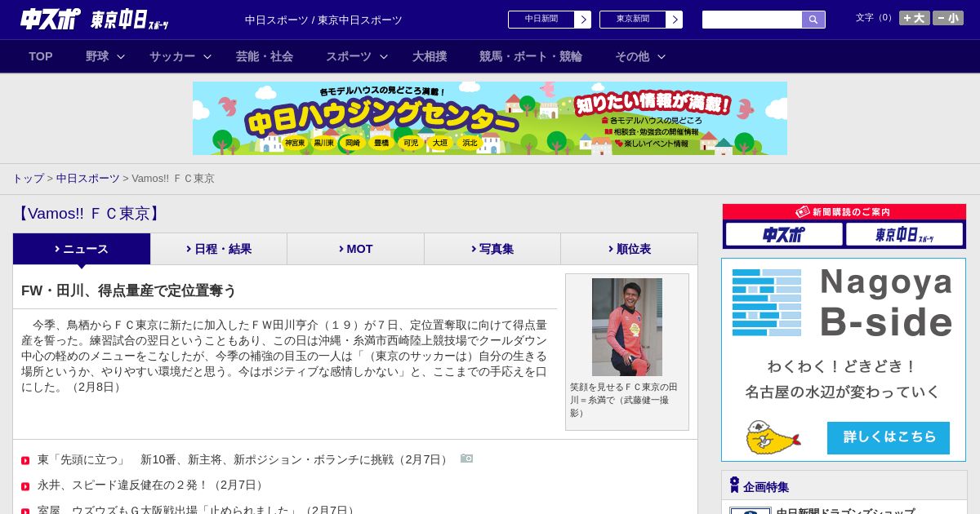This screenshot has height=514, width=980.
Task: Increase text size with ＋大 button
Action: tap(915, 18)
